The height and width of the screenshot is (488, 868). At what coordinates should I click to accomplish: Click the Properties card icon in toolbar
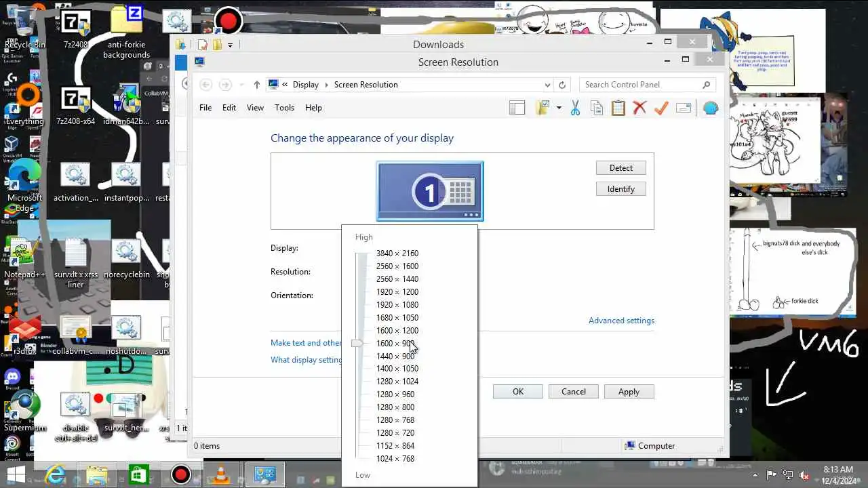[684, 108]
